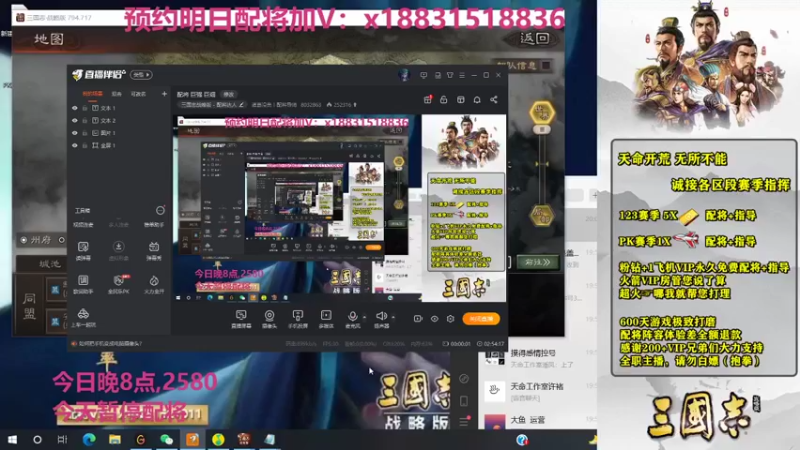The image size is (800, 450).
Task: Click the 修改 button next to stream title
Action: [229, 94]
